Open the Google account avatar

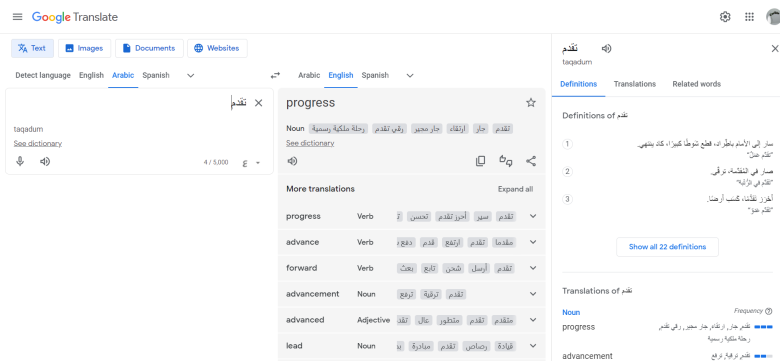click(773, 17)
